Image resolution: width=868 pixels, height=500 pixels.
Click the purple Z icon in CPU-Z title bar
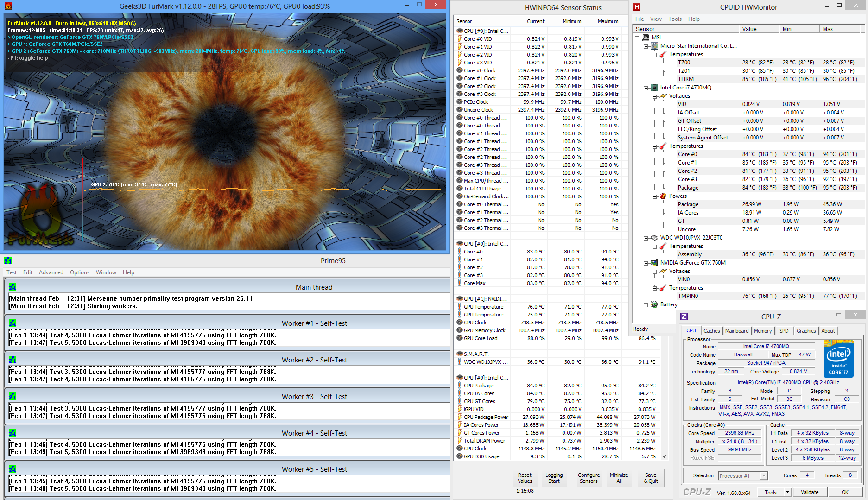point(684,316)
